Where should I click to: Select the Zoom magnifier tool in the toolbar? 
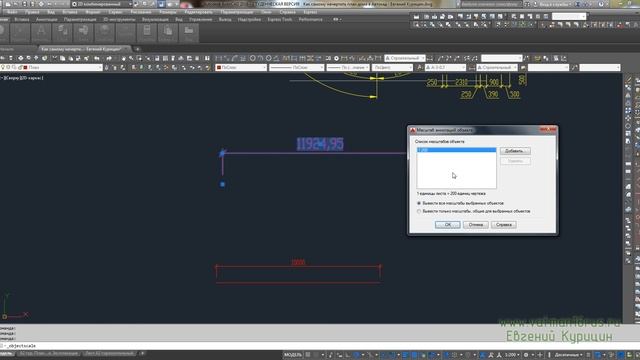click(x=131, y=58)
